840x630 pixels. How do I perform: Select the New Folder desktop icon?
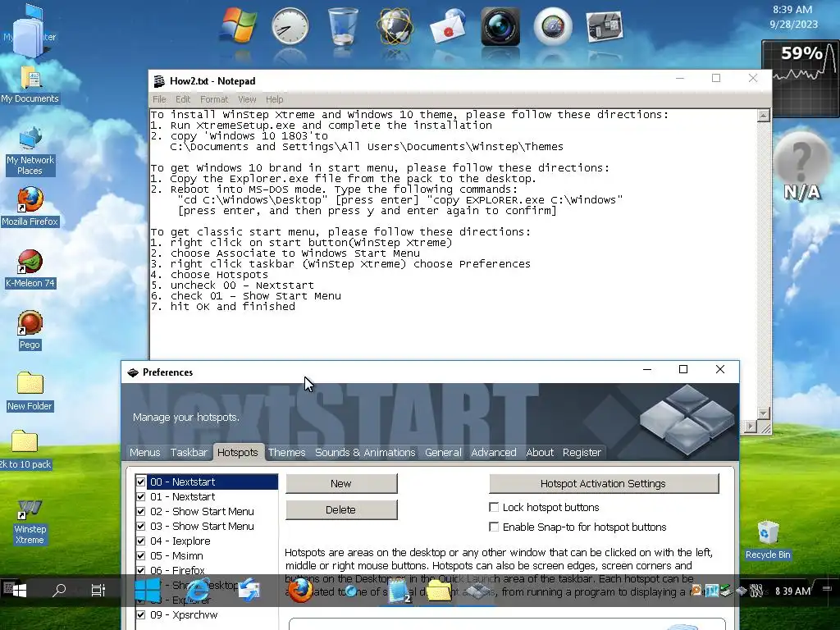coord(30,391)
